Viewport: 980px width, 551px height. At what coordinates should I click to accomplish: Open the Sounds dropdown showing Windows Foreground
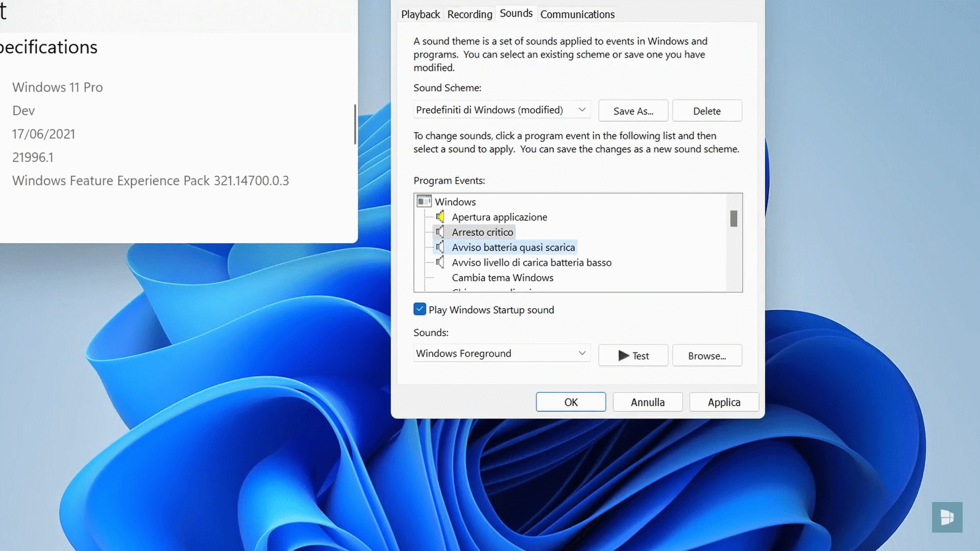pyautogui.click(x=502, y=354)
